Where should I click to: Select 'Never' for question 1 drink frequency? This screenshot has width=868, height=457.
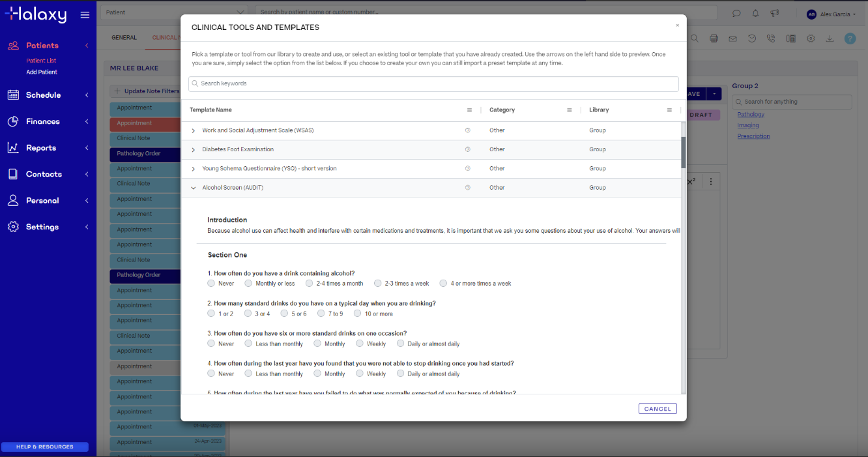(211, 284)
